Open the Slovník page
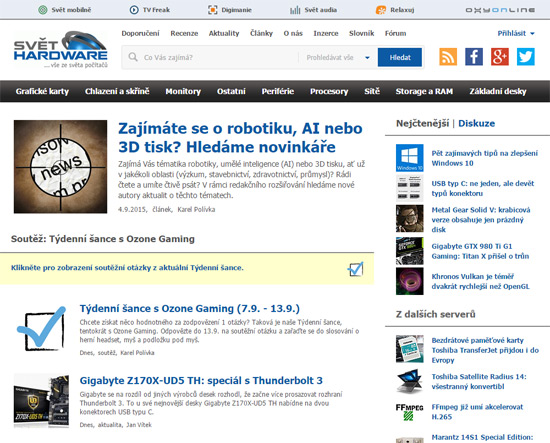Viewport: 550px width, 443px height. coord(362,33)
